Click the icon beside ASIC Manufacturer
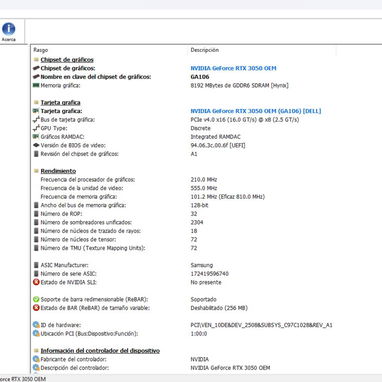This screenshot has height=382, width=382. point(36,265)
